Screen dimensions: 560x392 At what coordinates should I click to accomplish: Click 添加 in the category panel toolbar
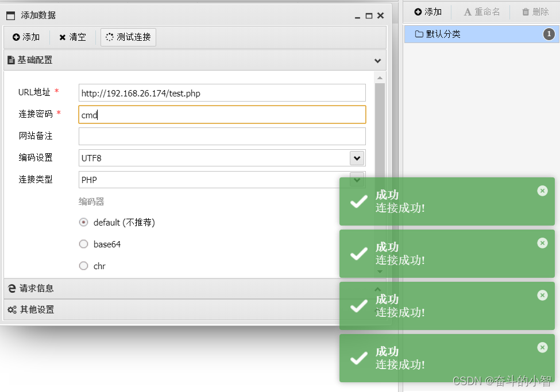428,12
